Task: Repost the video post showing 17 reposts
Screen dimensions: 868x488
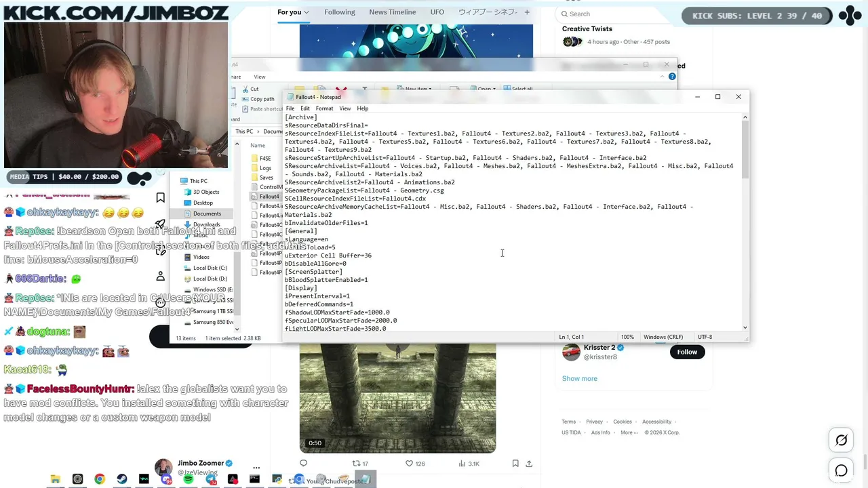Action: 360,464
